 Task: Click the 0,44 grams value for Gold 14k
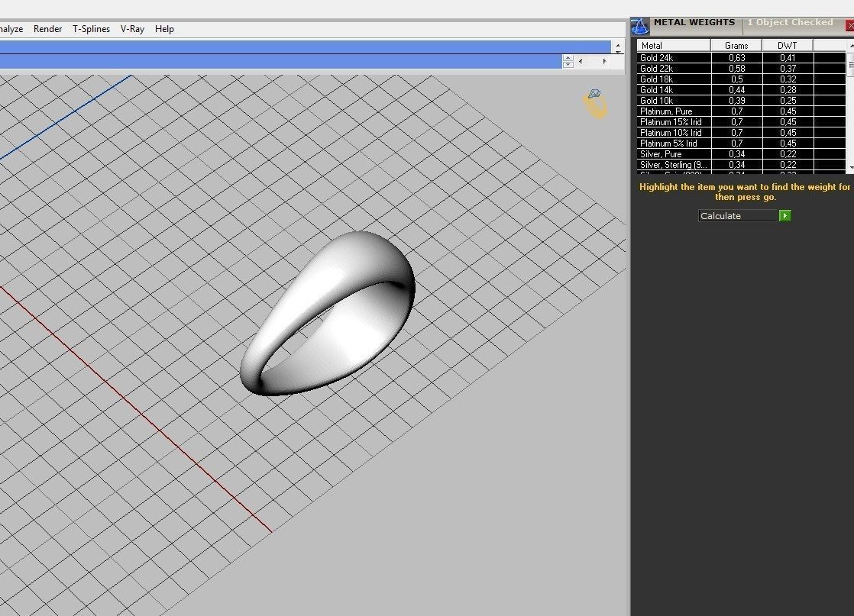click(737, 90)
